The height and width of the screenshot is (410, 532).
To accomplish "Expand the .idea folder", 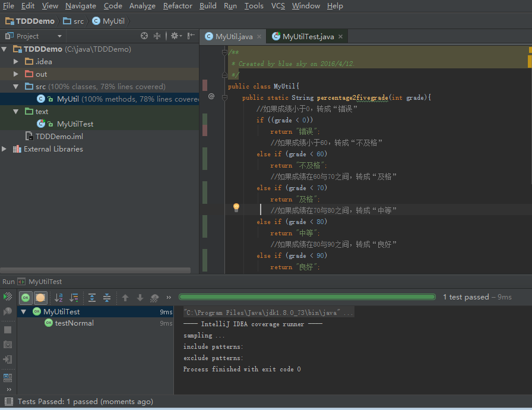I will [x=15, y=61].
